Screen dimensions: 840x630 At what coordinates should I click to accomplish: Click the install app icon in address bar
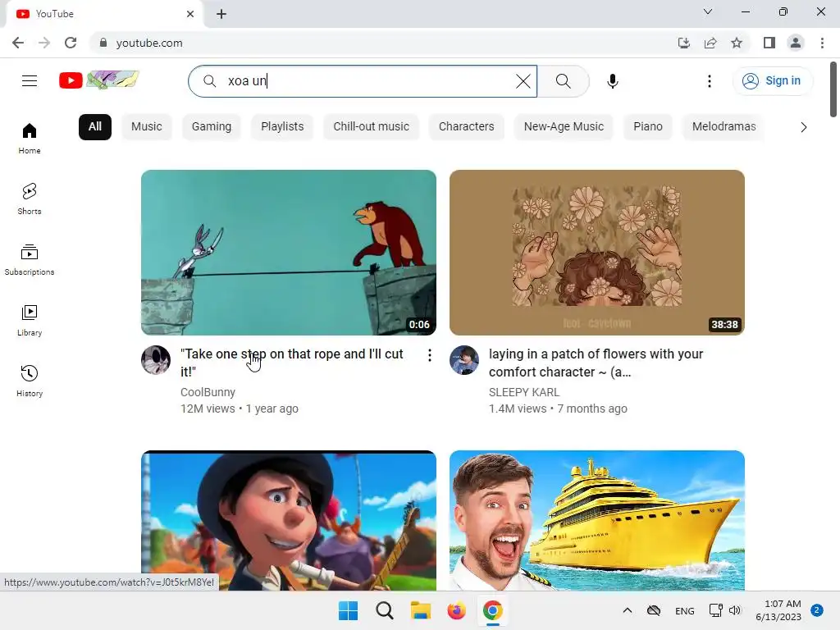(x=683, y=43)
